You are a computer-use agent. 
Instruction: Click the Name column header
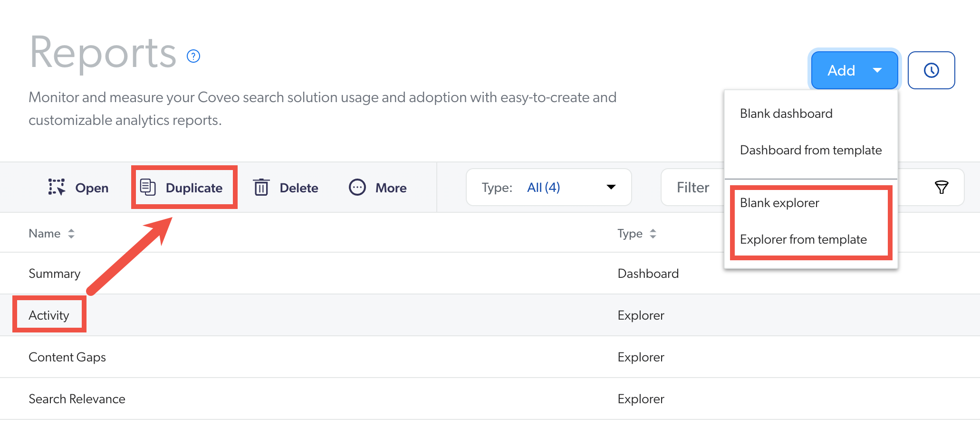click(x=45, y=234)
